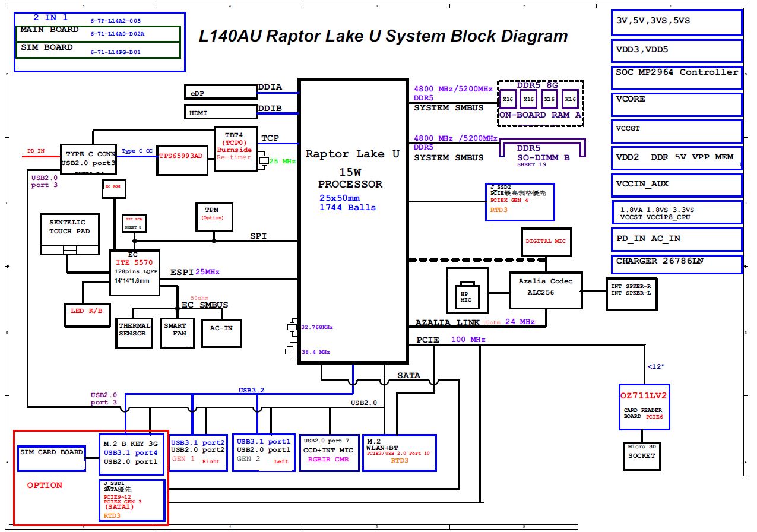Click the eDP block

tap(221, 92)
